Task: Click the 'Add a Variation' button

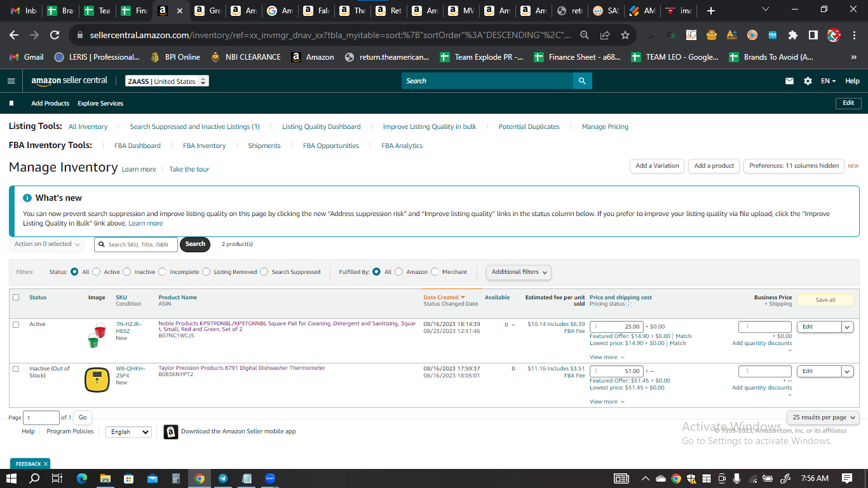Action: (x=657, y=166)
